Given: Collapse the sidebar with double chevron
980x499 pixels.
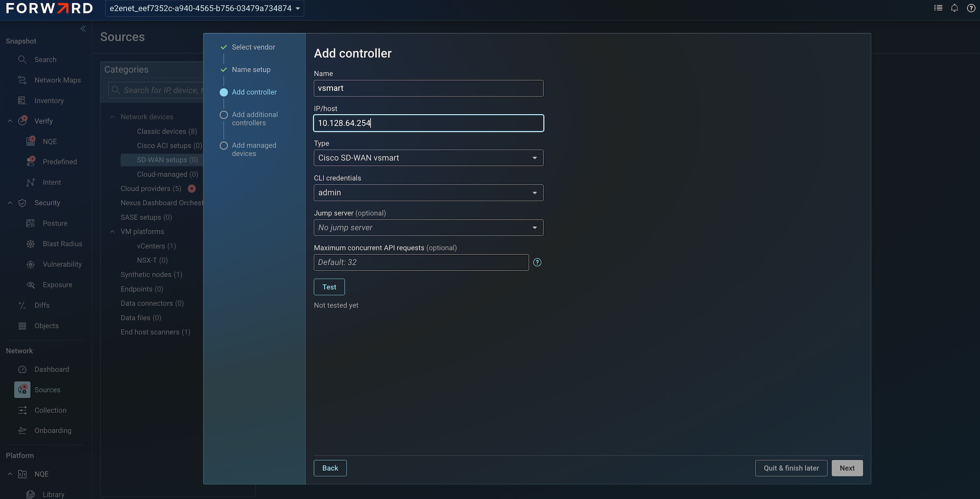Looking at the screenshot, I should coord(83,29).
